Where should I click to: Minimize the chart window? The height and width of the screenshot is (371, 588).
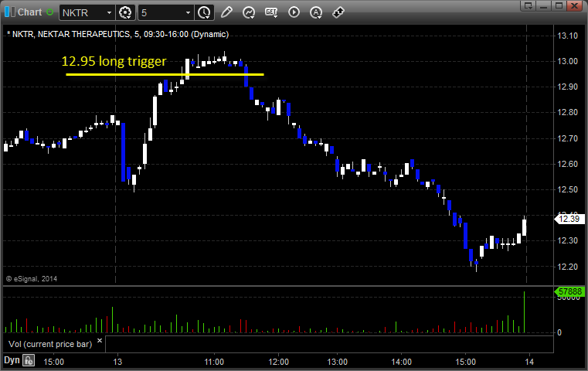544,5
